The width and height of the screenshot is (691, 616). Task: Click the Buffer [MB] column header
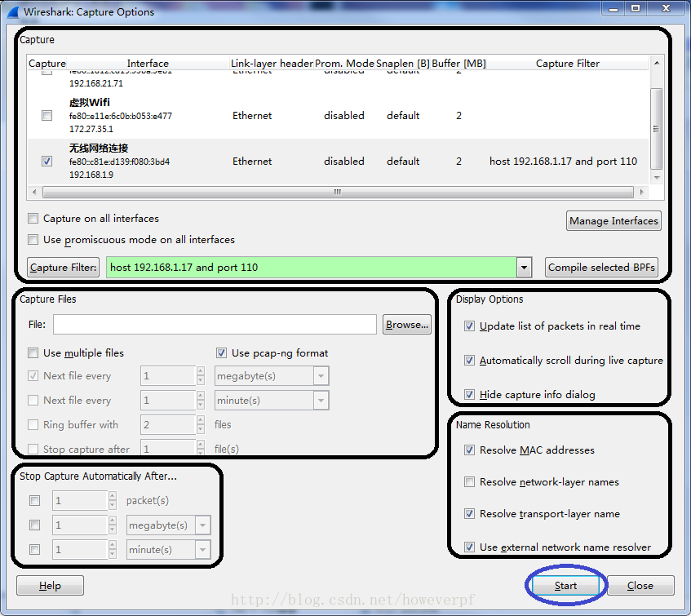[458, 64]
